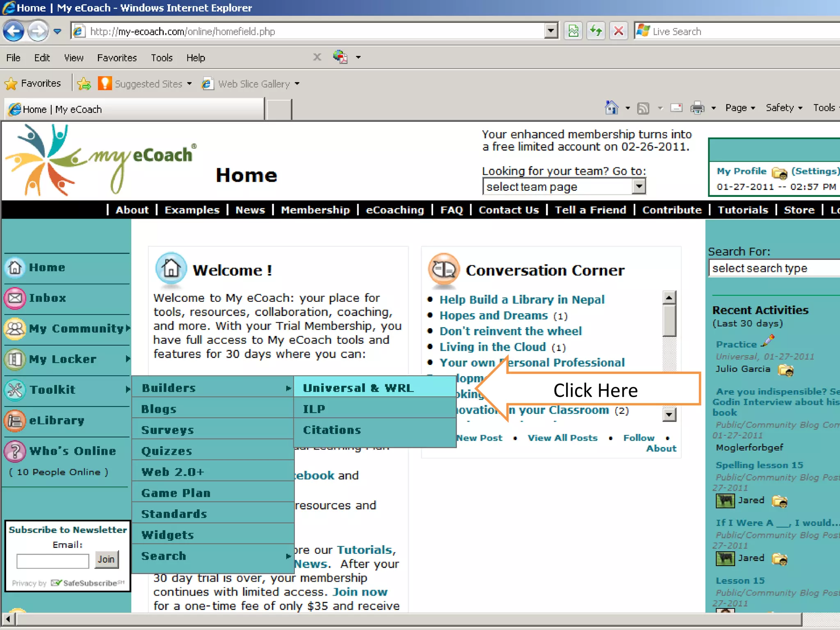Click the Who's Online question mark icon
840x630 pixels.
tap(15, 451)
